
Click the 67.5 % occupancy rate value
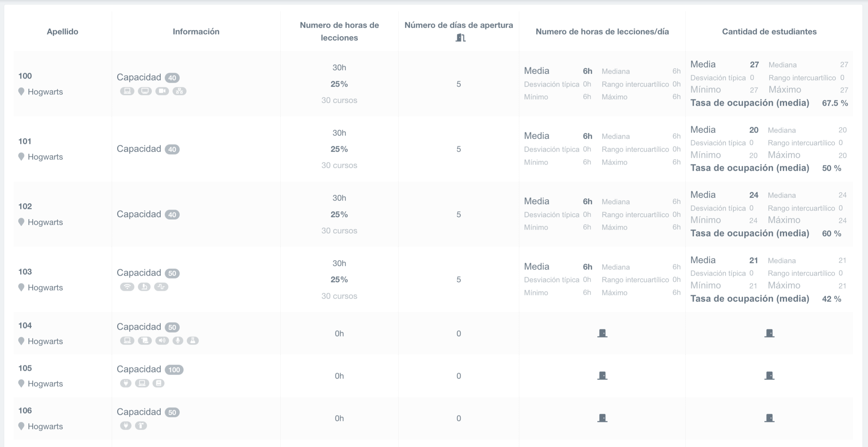[835, 103]
